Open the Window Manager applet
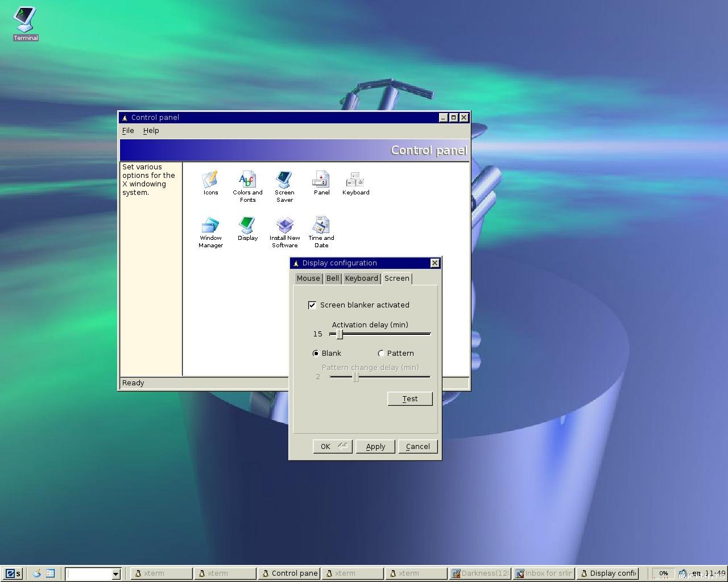 tap(210, 232)
